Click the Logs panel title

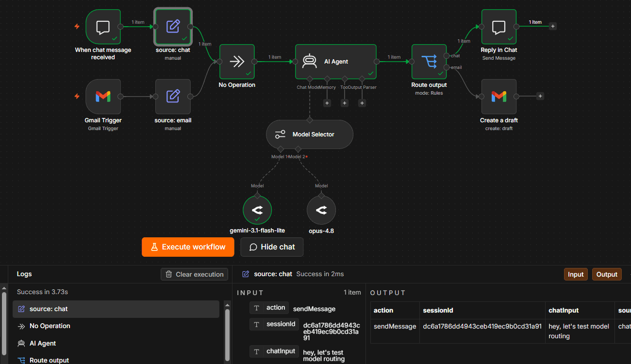24,274
